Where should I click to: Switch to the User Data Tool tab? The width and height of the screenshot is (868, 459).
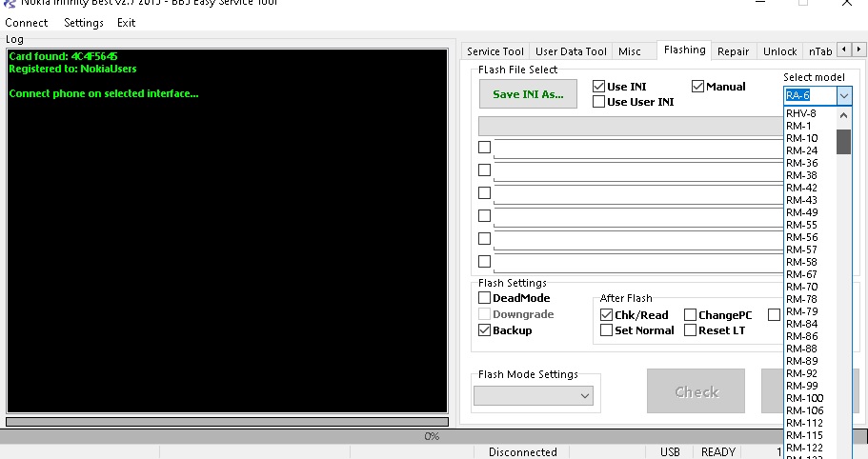572,51
